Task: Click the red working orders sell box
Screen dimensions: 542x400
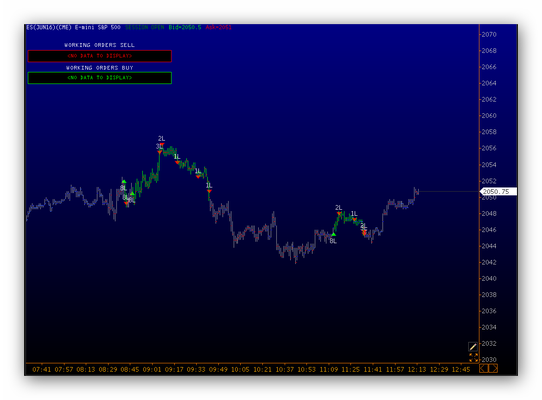Action: (100, 56)
